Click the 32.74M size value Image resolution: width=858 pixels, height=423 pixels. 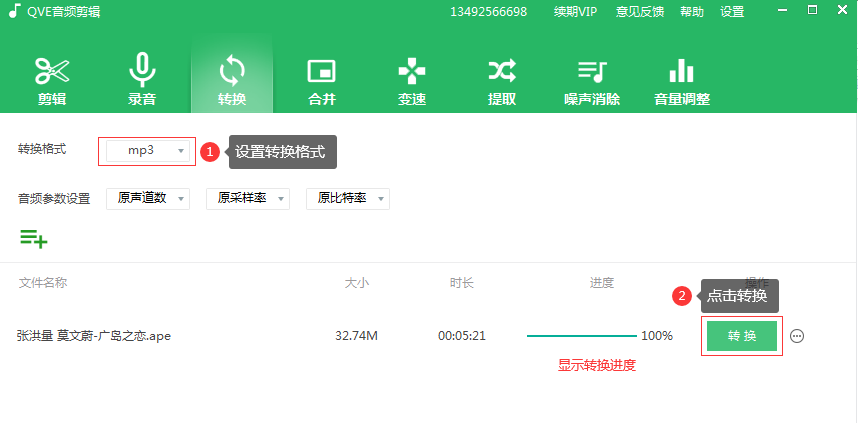(356, 335)
